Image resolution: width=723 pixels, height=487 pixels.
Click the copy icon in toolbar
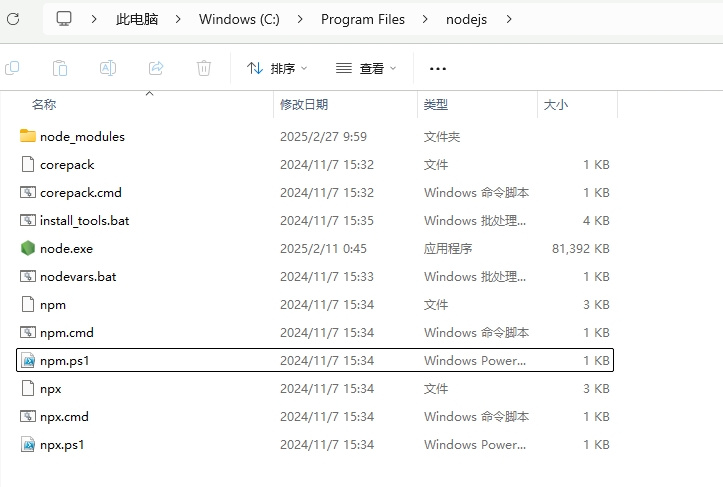(x=12, y=68)
